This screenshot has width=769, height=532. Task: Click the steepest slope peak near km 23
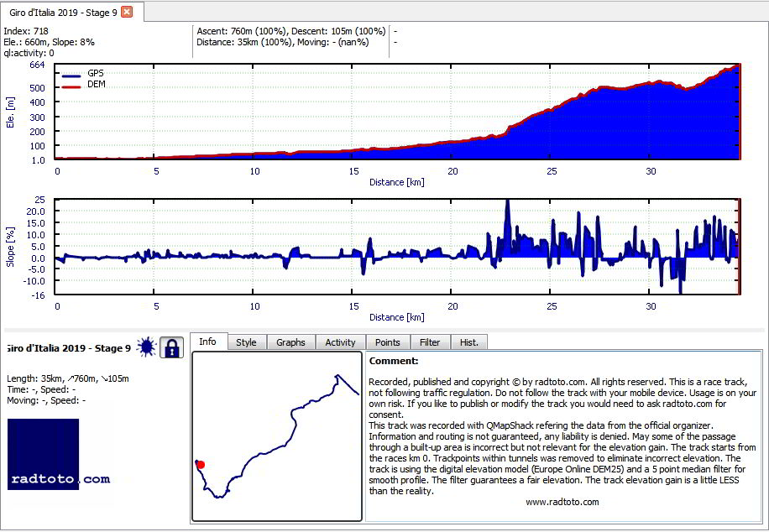coord(508,201)
